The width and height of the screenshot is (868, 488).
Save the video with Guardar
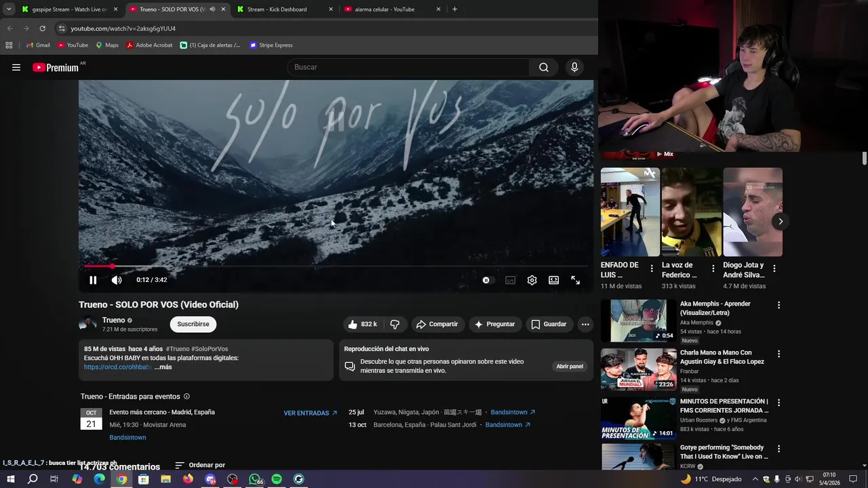pyautogui.click(x=549, y=324)
